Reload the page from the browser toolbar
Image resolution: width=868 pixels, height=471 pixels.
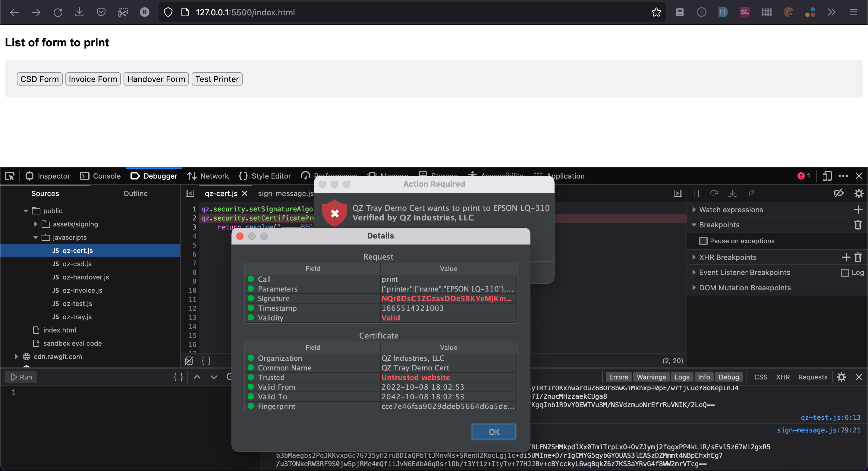click(x=58, y=12)
